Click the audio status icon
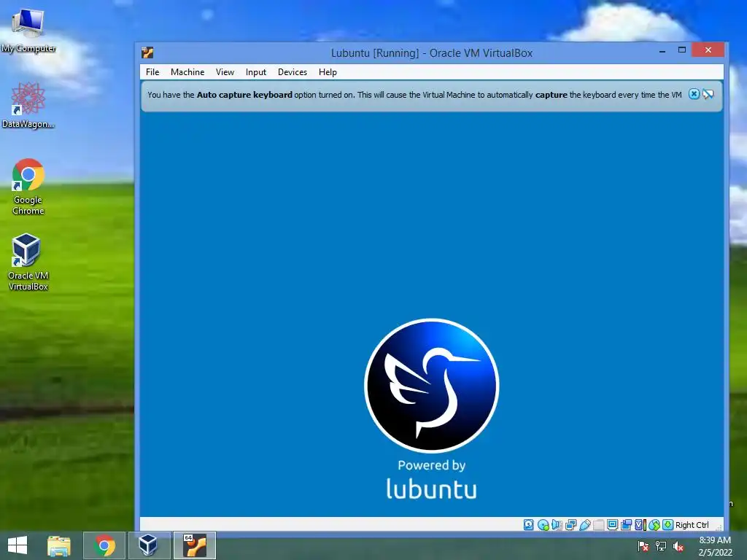747x560 pixels. (557, 525)
